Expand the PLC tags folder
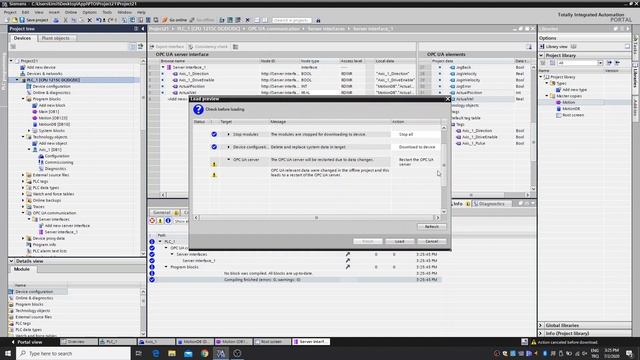This screenshot has height=360, width=640. [23, 181]
